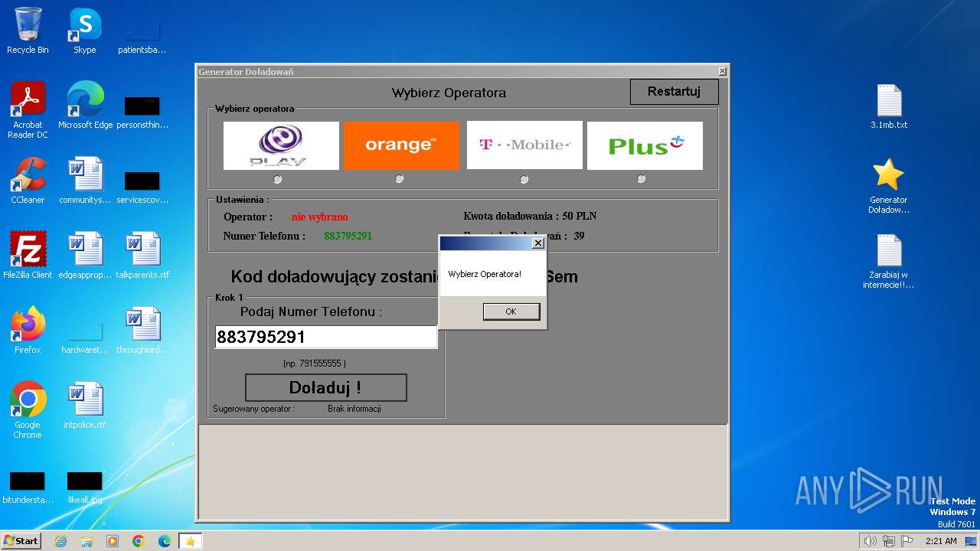Click the 2:21 AM taskbar clock
Viewport: 980px width, 551px height.
click(941, 541)
